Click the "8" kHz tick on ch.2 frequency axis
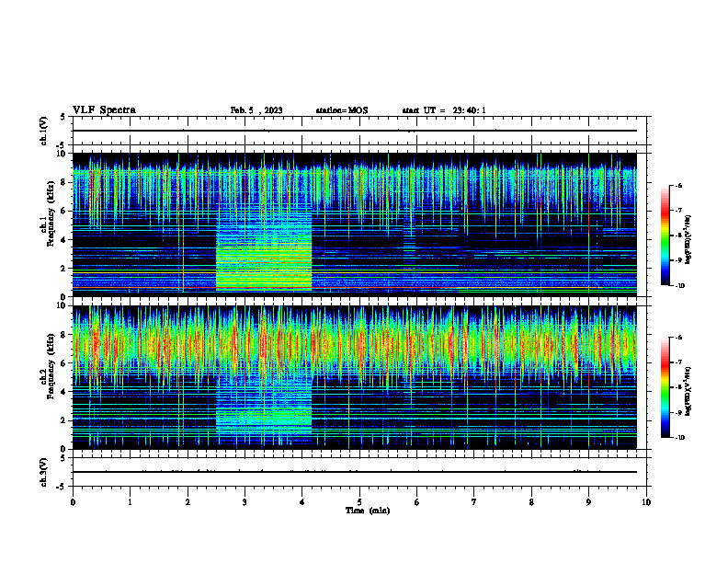 point(64,335)
